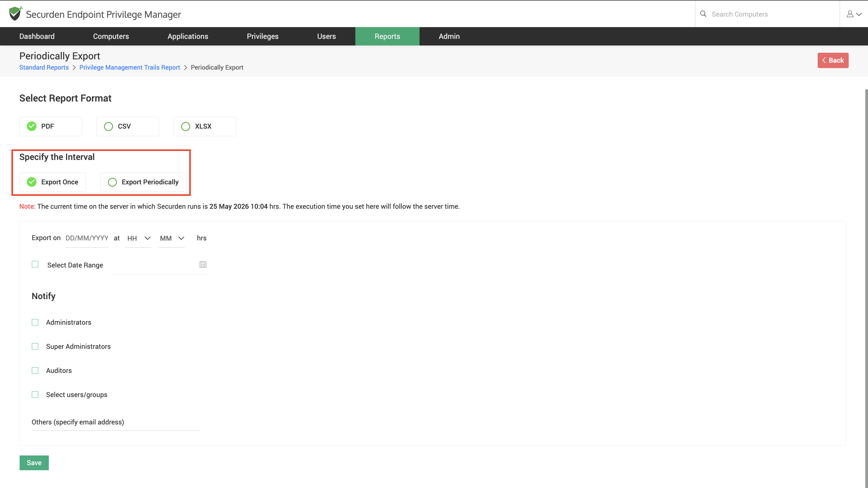Go to the Computers tab
The width and height of the screenshot is (868, 488).
(x=111, y=36)
